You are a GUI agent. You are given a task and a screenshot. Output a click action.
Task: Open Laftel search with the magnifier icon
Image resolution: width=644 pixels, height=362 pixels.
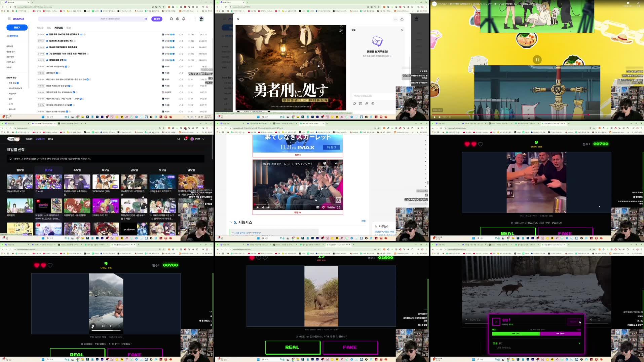(178, 139)
